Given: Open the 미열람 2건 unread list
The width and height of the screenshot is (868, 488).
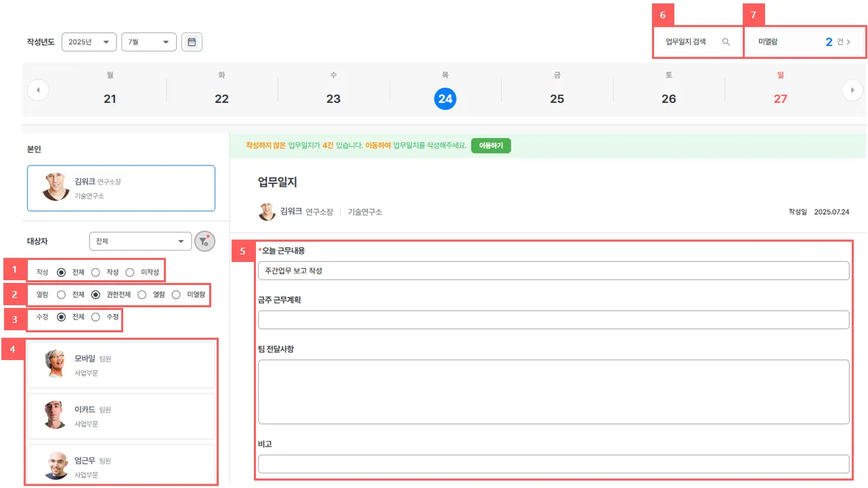Looking at the screenshot, I should (x=804, y=42).
